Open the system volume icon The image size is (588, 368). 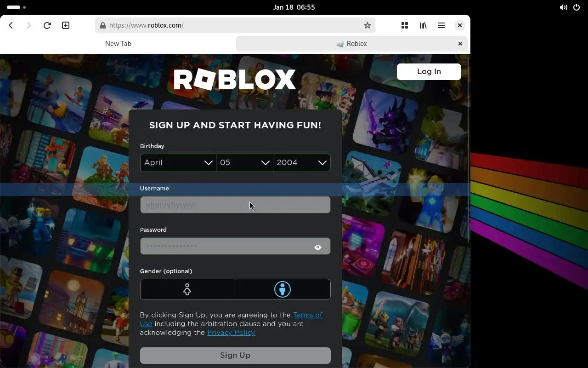(x=563, y=7)
